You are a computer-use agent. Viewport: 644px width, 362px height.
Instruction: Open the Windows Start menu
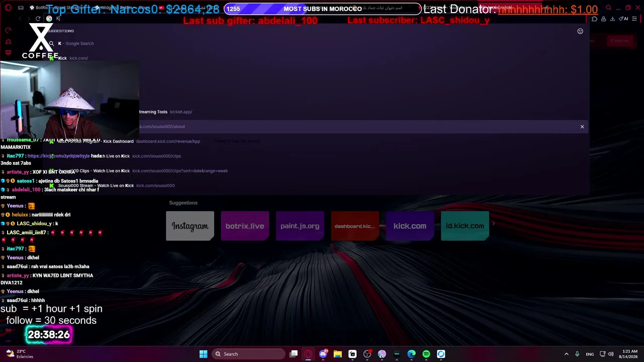click(x=203, y=354)
